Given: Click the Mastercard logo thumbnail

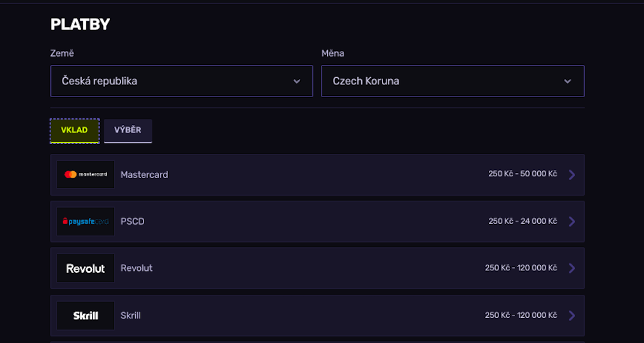Looking at the screenshot, I should coord(86,174).
